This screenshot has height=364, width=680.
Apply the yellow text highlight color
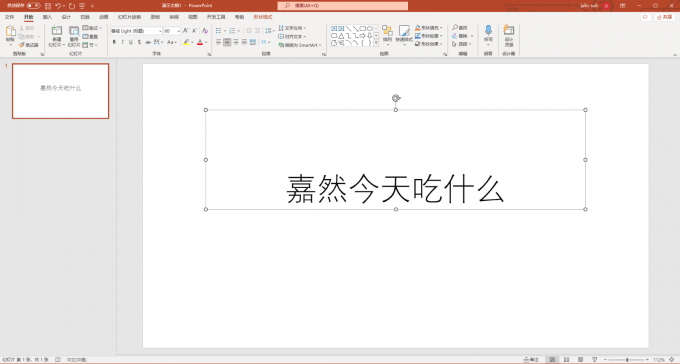click(186, 42)
